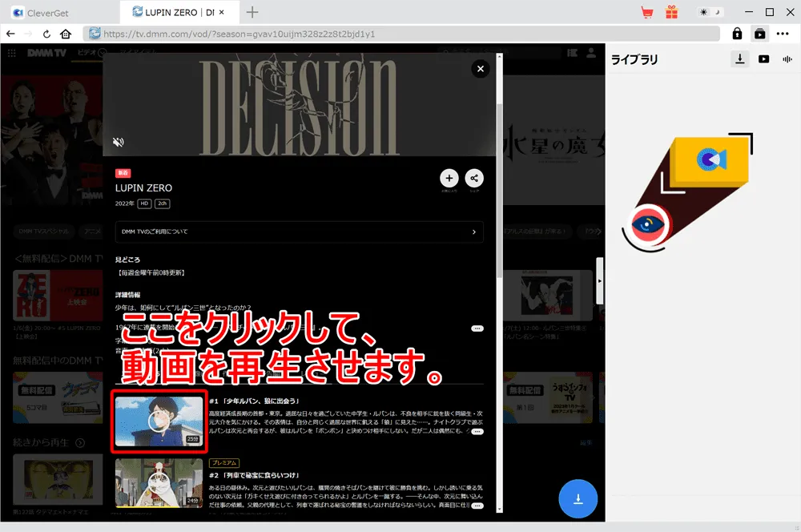Go to the home page icon

66,34
